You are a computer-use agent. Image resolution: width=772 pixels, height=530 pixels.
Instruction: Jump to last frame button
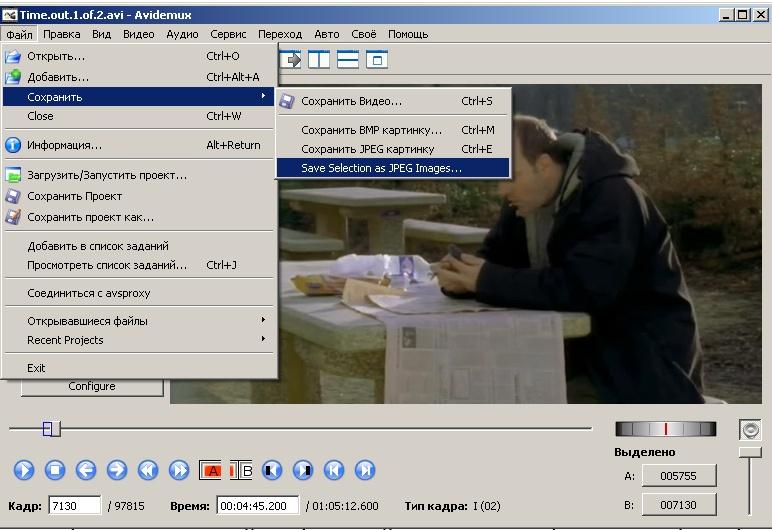click(x=365, y=470)
